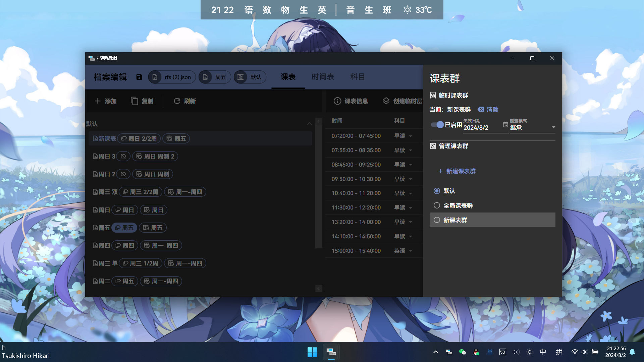Image resolution: width=644 pixels, height=362 pixels.
Task: Click the rfs (2).json file icon
Action: [155, 77]
